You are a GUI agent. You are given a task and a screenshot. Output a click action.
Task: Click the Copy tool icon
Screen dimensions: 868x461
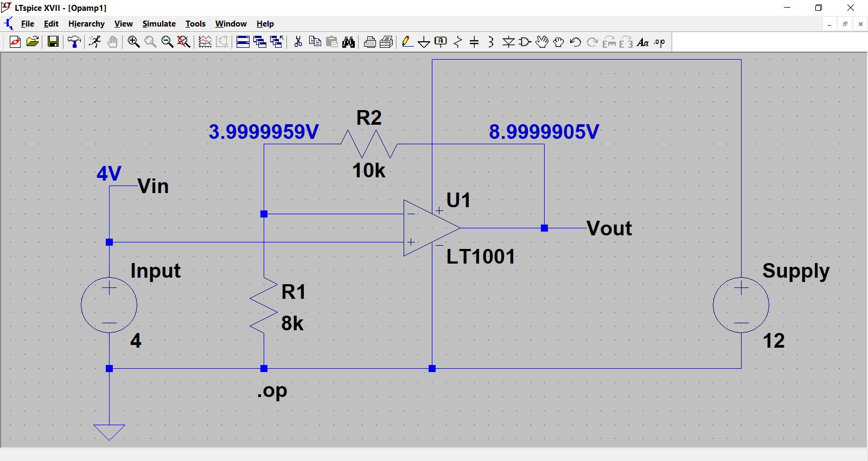pos(315,42)
